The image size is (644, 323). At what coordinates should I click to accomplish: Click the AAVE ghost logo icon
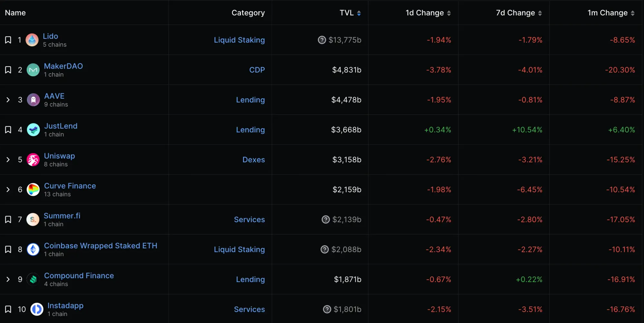[x=33, y=100]
